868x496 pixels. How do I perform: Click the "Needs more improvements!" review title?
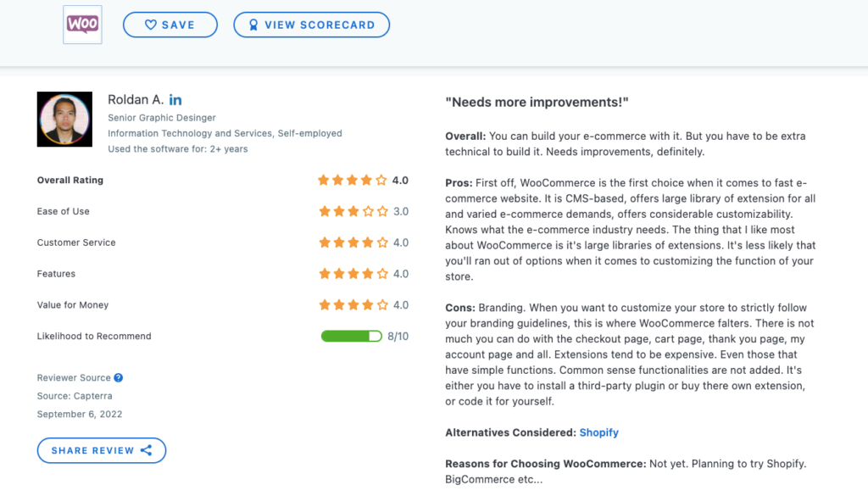[x=537, y=103]
